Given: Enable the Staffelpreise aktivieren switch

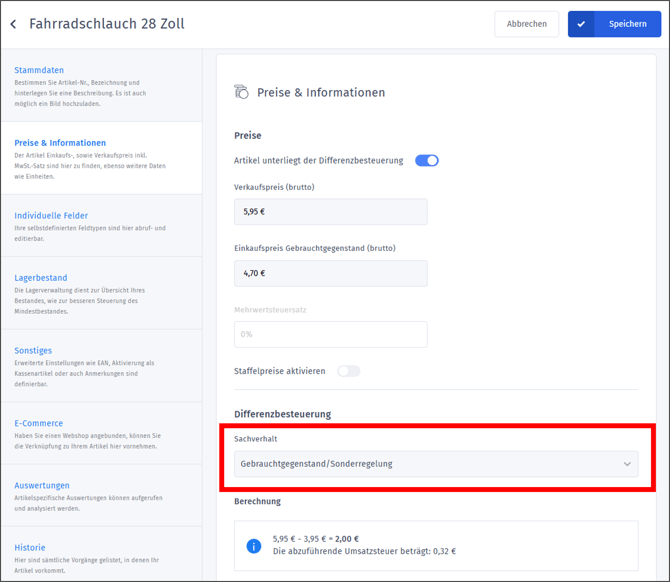Looking at the screenshot, I should coord(349,371).
